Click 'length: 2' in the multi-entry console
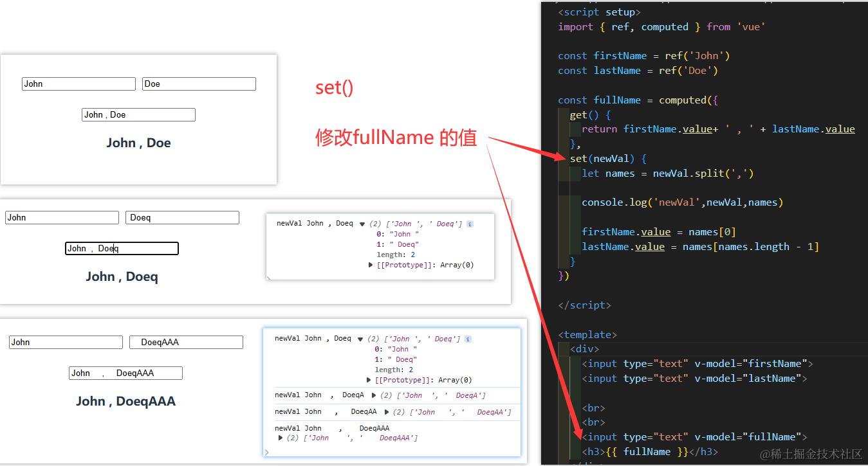The height and width of the screenshot is (466, 868). [x=394, y=370]
